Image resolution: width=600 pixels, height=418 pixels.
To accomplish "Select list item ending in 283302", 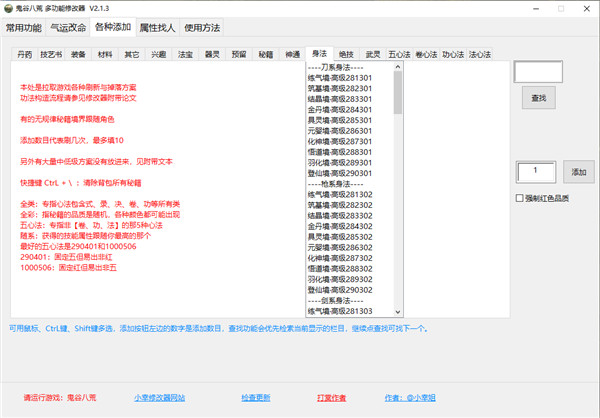I will coord(350,216).
